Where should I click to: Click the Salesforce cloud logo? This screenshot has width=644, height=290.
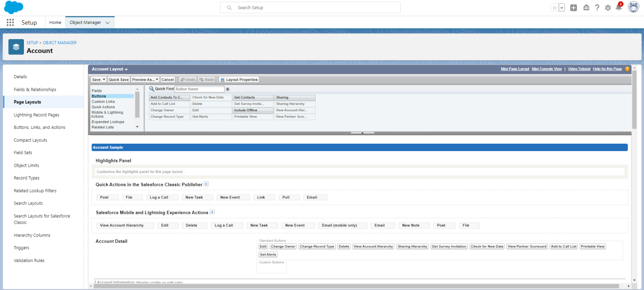[x=14, y=7]
